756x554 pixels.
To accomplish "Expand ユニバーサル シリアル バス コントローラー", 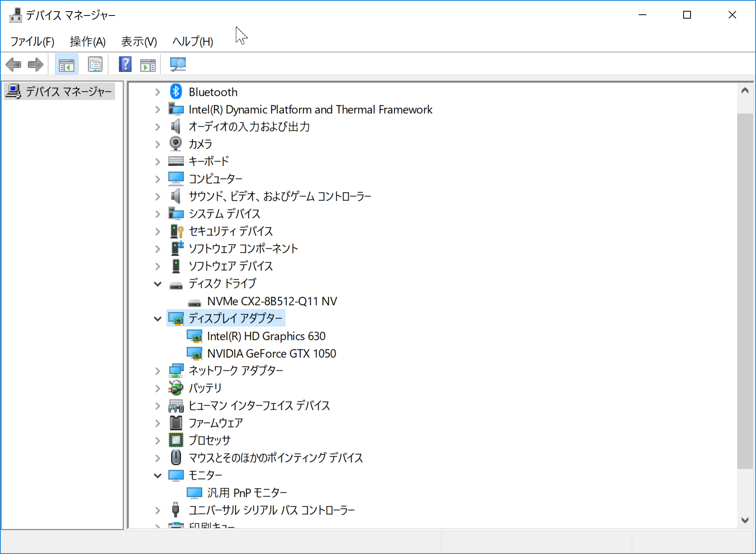I will (x=158, y=510).
